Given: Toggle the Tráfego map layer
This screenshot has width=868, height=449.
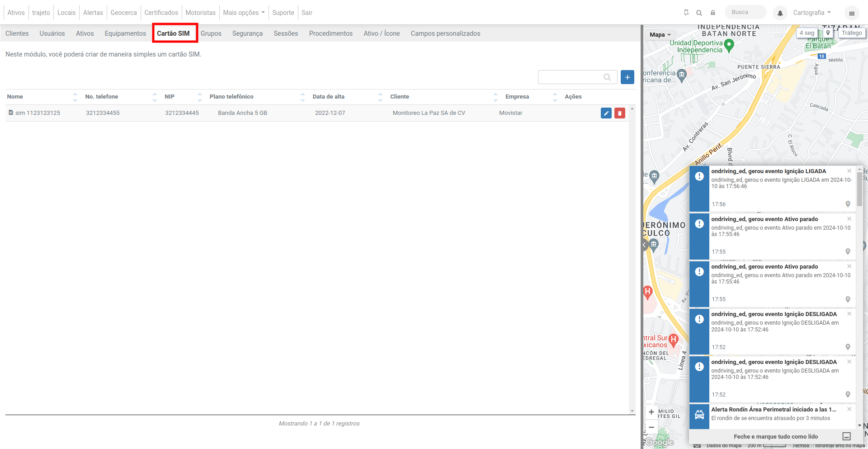Looking at the screenshot, I should click(852, 33).
